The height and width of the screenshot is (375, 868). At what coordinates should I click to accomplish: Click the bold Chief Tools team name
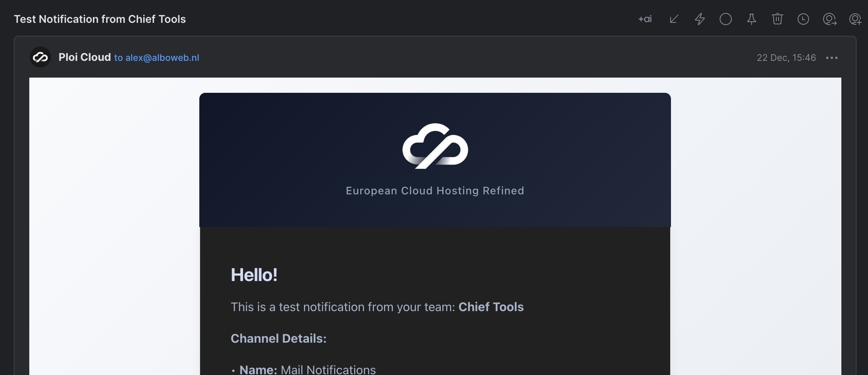[491, 307]
